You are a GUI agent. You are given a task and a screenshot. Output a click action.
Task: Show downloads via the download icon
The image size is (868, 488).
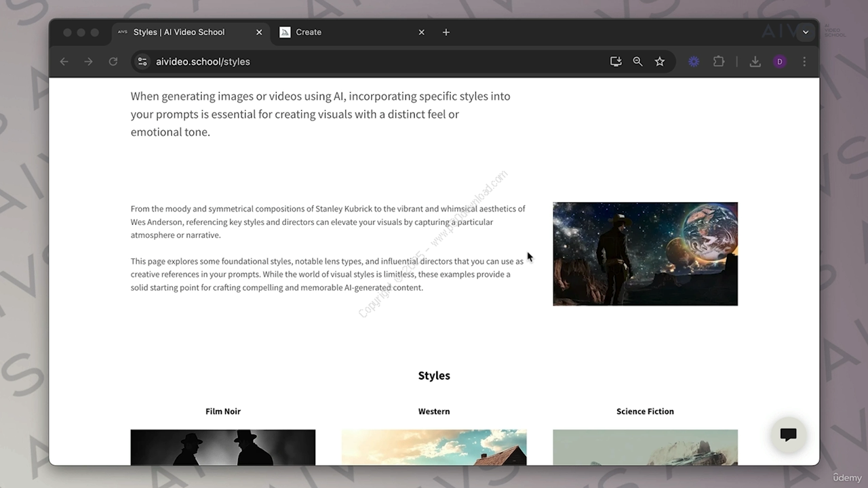755,62
